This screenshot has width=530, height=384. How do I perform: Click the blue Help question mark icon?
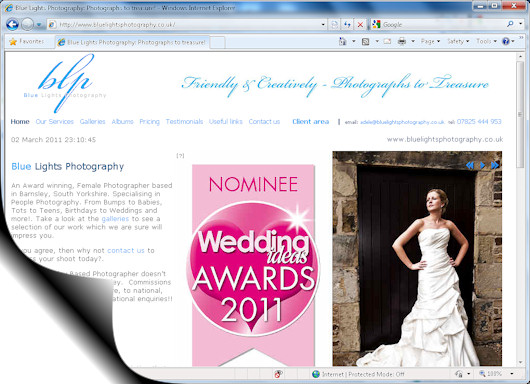pyautogui.click(x=506, y=41)
